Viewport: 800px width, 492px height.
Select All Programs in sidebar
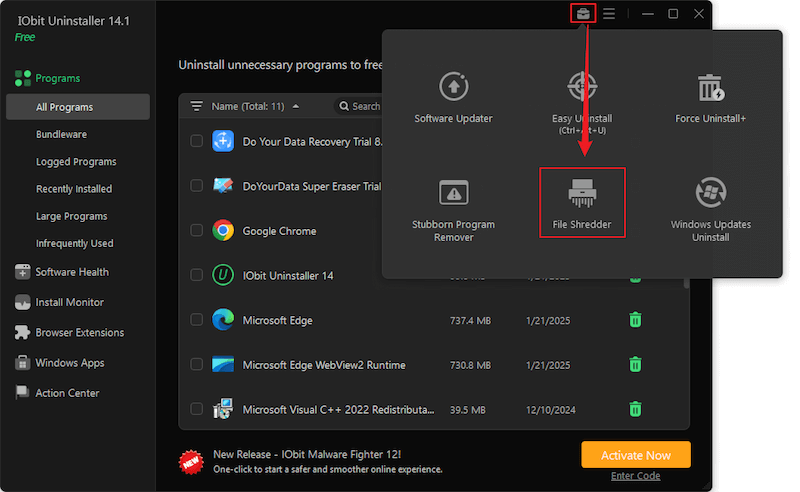tap(78, 107)
